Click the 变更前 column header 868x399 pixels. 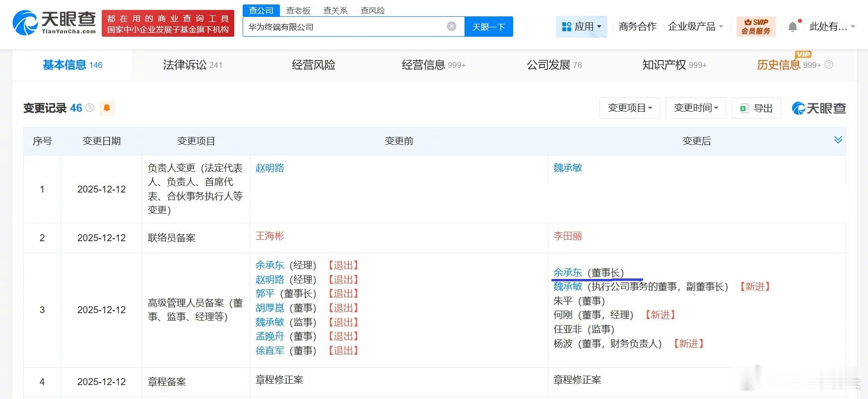(x=399, y=141)
